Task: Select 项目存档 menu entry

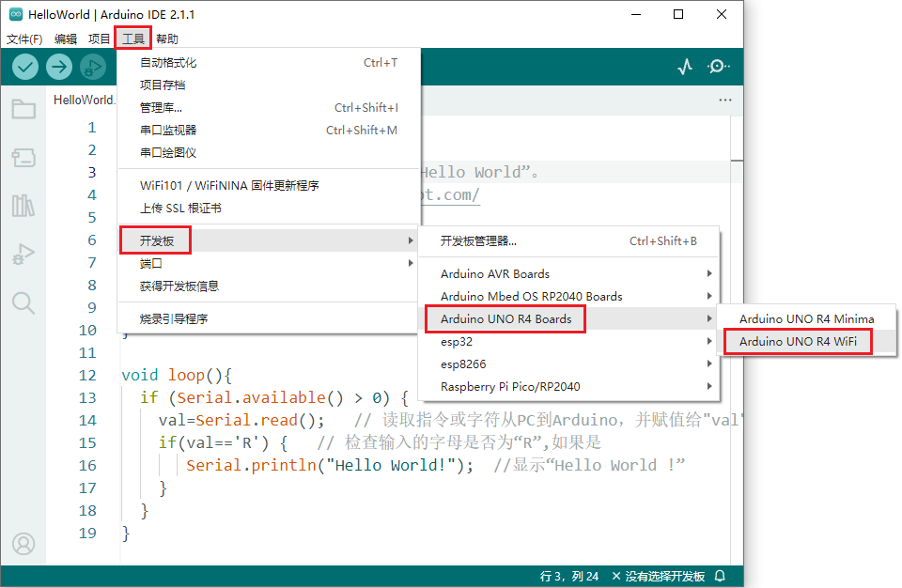Action: [x=269, y=85]
